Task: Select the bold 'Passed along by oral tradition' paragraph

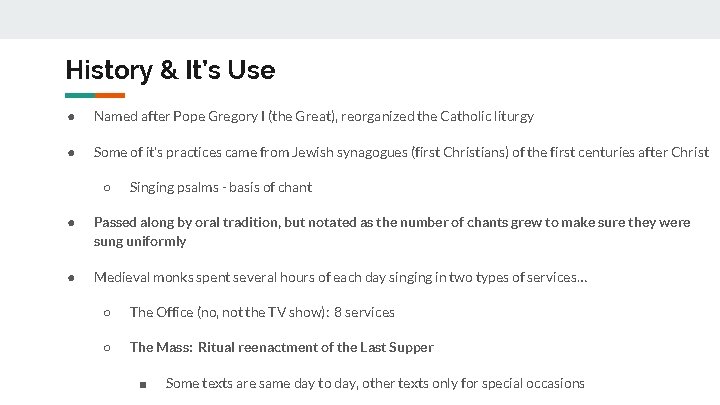Action: coord(391,231)
